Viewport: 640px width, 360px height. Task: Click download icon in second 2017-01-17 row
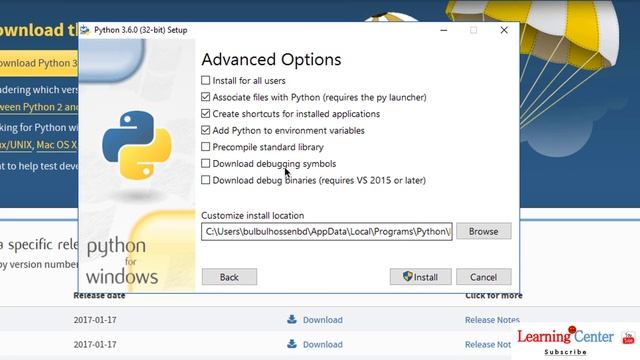[x=292, y=344]
